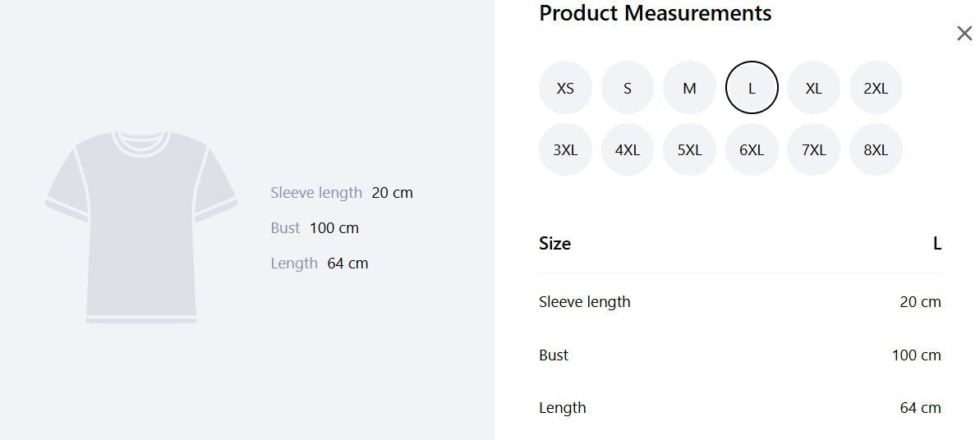980x440 pixels.
Task: Select size 8XL
Action: pos(876,149)
